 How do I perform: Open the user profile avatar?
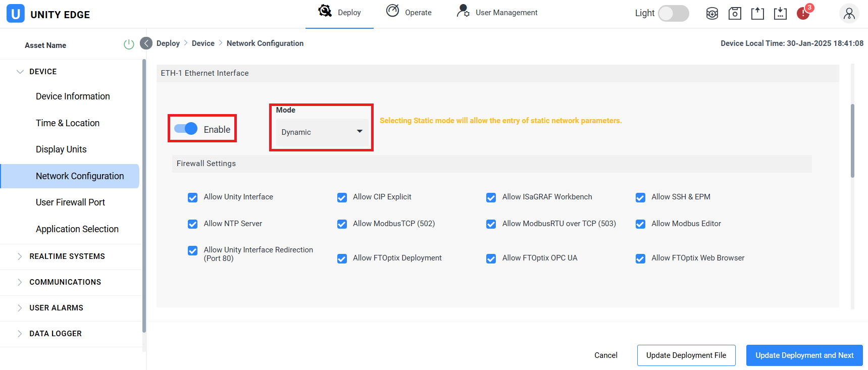click(x=849, y=14)
